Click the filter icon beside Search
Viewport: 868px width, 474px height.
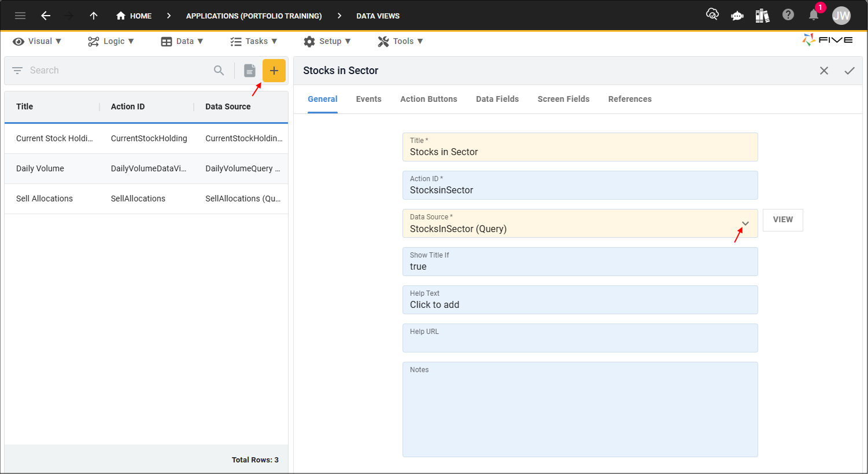click(17, 71)
